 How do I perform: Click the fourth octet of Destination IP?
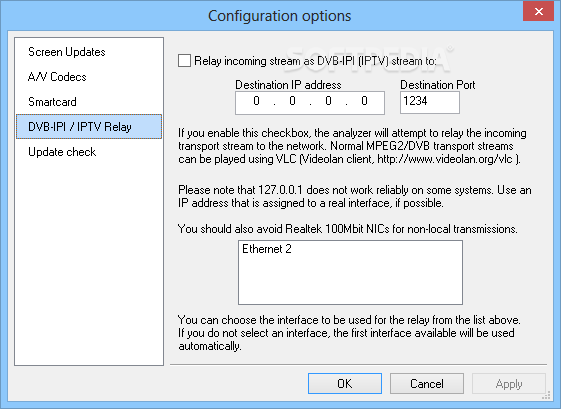tap(364, 101)
